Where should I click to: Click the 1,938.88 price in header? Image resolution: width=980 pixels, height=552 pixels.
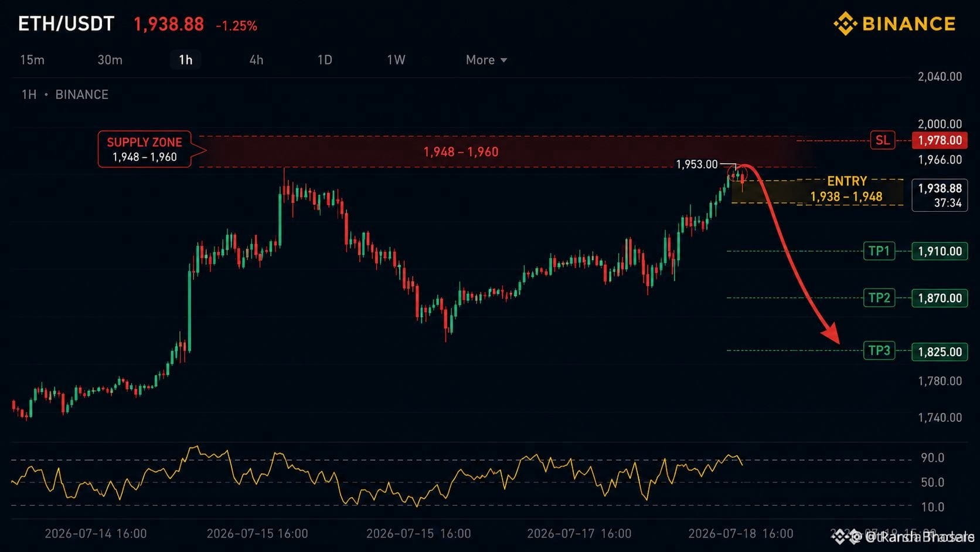(x=169, y=24)
